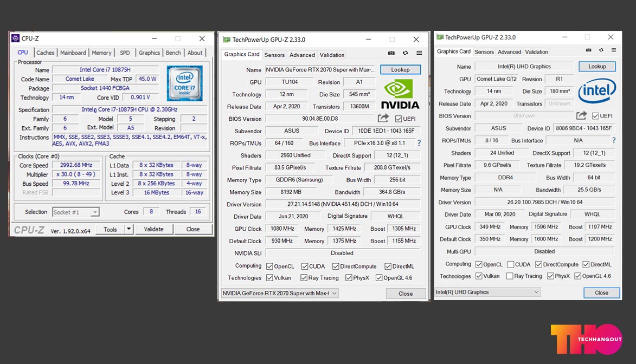
Task: Click the BIOS export share icon in NVIDIA GPU-Z
Action: (x=383, y=118)
